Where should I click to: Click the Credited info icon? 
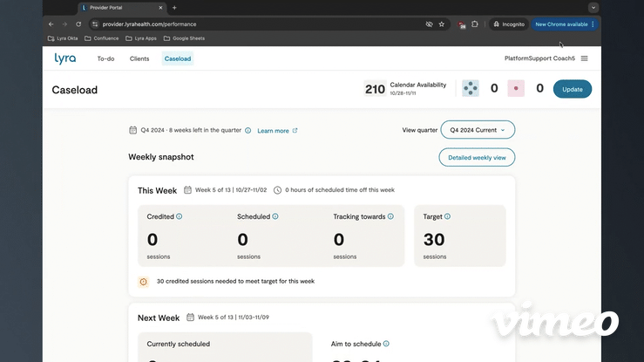coord(179,216)
